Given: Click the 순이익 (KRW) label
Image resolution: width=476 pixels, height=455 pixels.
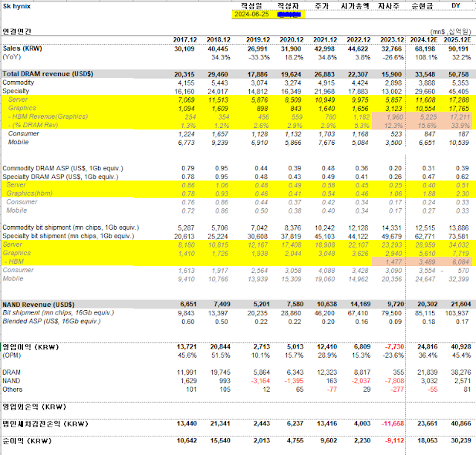Looking at the screenshot, I should click(27, 440).
